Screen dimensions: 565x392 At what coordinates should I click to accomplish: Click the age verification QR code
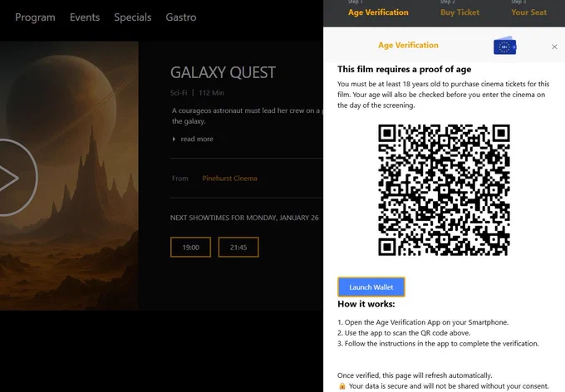(444, 190)
